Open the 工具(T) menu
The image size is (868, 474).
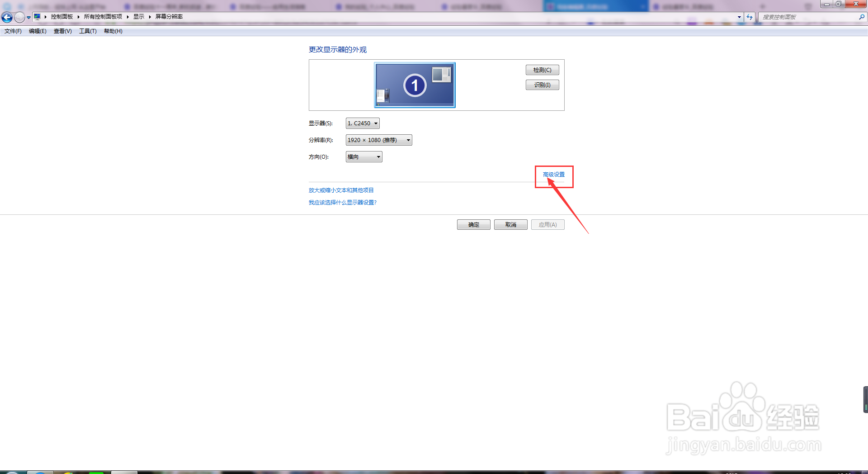tap(88, 31)
